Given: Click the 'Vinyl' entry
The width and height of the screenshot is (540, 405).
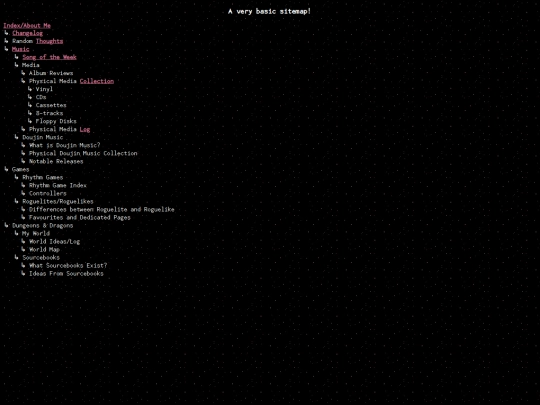Looking at the screenshot, I should pyautogui.click(x=44, y=89).
